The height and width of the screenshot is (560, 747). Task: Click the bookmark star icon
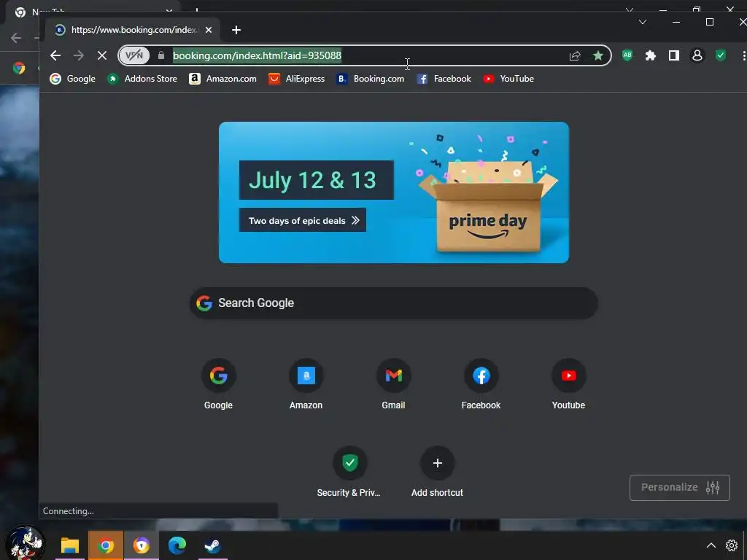(x=598, y=55)
